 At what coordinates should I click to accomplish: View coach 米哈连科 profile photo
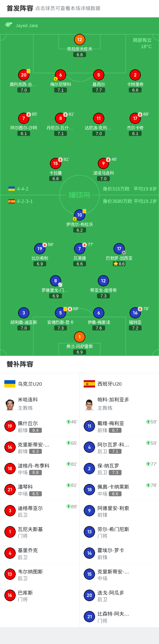pos(10,404)
